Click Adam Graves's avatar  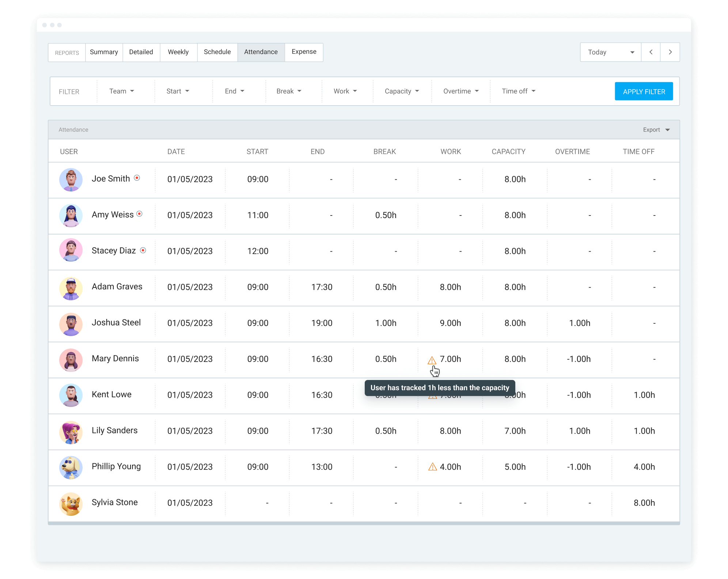tap(71, 287)
